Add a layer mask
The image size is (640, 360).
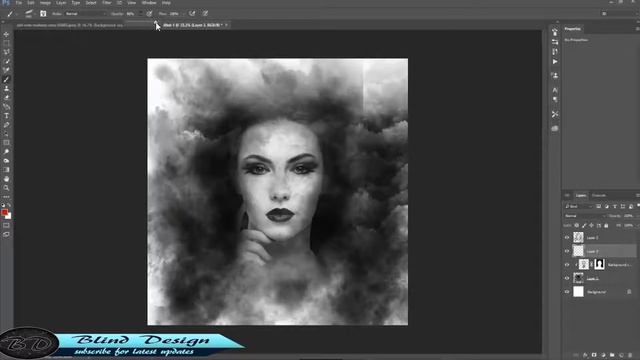594,355
